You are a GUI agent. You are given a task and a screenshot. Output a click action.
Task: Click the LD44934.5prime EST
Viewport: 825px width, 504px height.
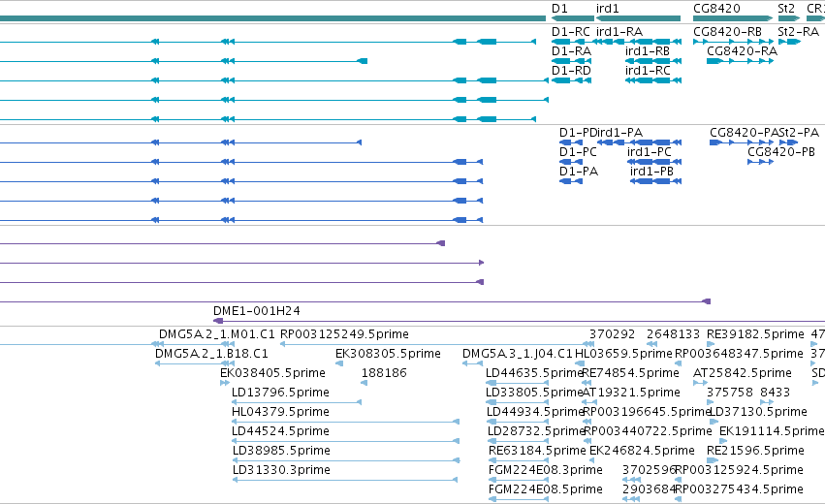pos(535,412)
